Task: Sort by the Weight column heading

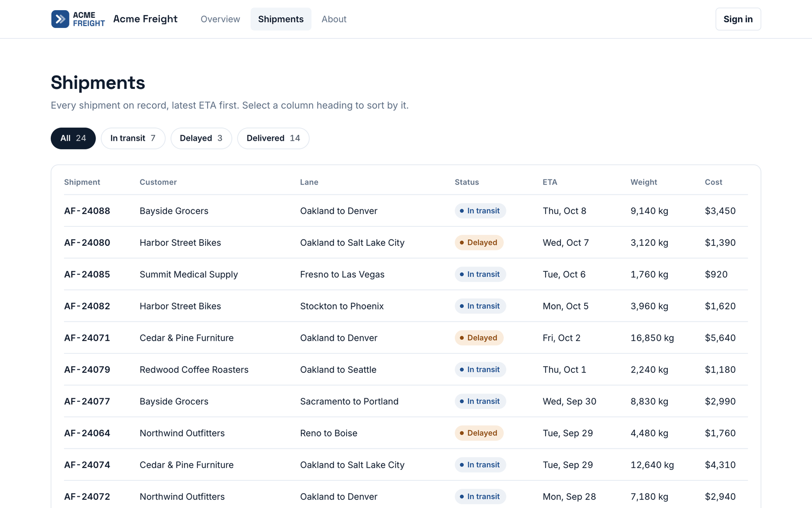Action: [644, 182]
